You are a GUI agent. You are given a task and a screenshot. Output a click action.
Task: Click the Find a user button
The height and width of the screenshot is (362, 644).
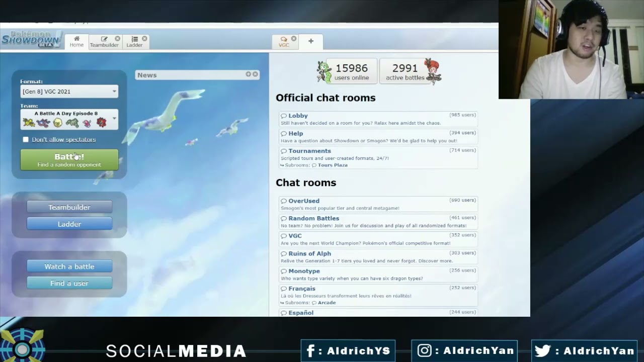click(x=69, y=283)
